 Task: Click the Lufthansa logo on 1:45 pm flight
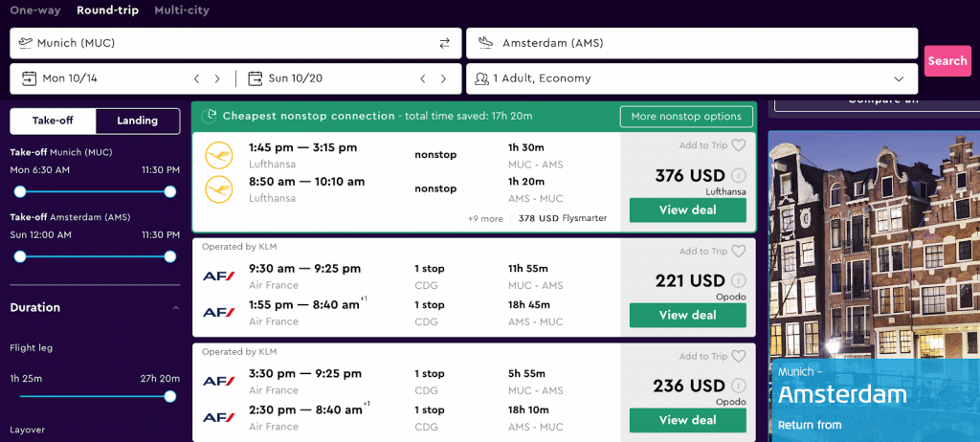(219, 155)
